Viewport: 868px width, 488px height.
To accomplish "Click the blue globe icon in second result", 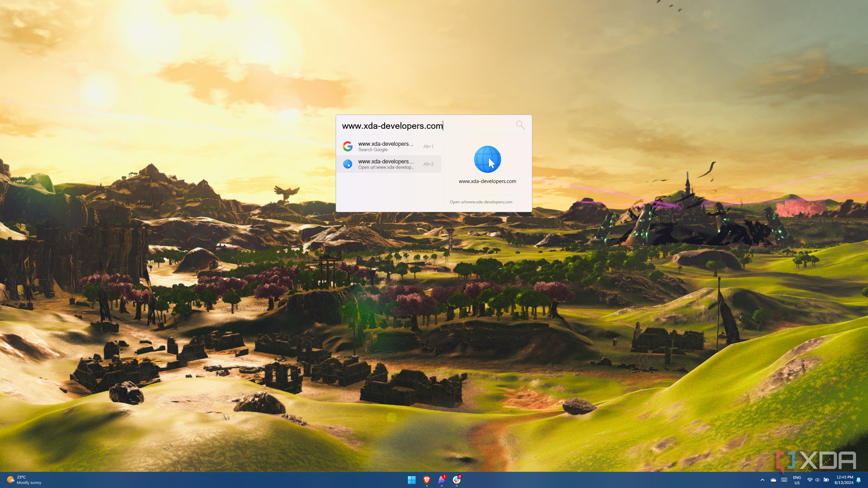I will tap(348, 164).
